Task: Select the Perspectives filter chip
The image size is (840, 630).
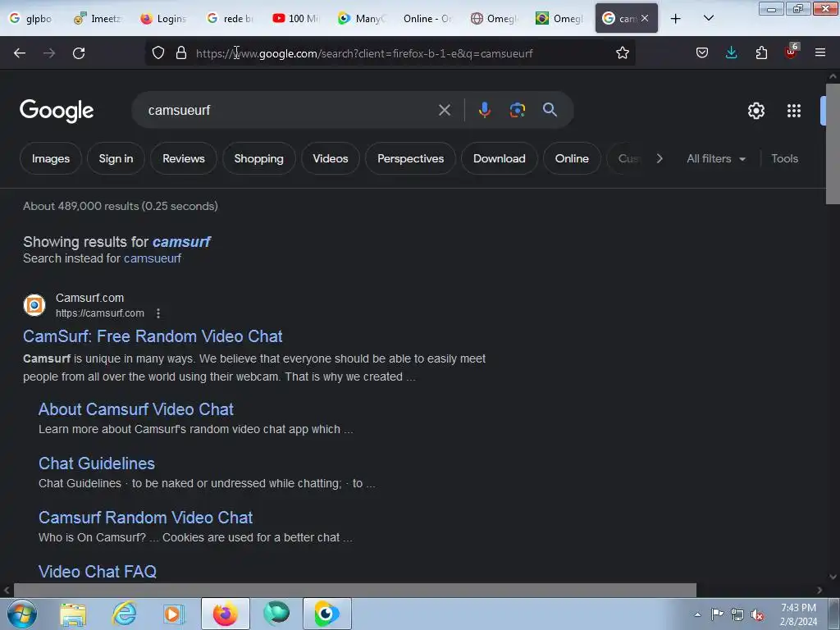Action: pos(410,158)
